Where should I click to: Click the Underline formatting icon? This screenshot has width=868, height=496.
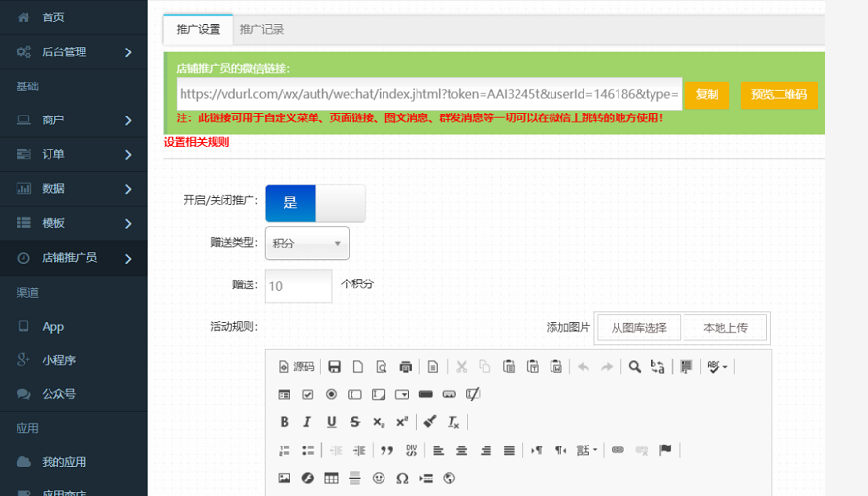pos(331,422)
